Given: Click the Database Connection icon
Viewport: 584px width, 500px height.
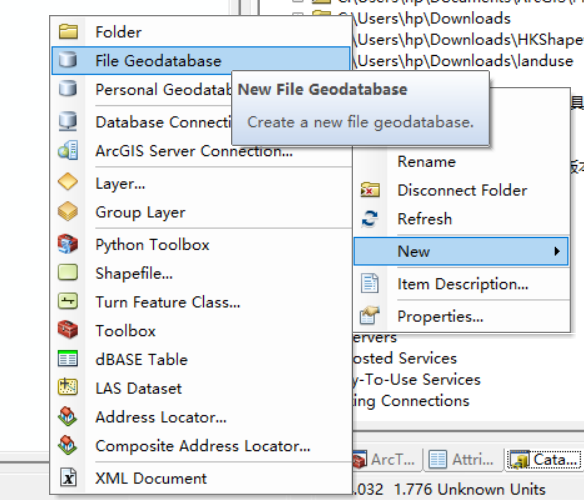Looking at the screenshot, I should [x=68, y=121].
